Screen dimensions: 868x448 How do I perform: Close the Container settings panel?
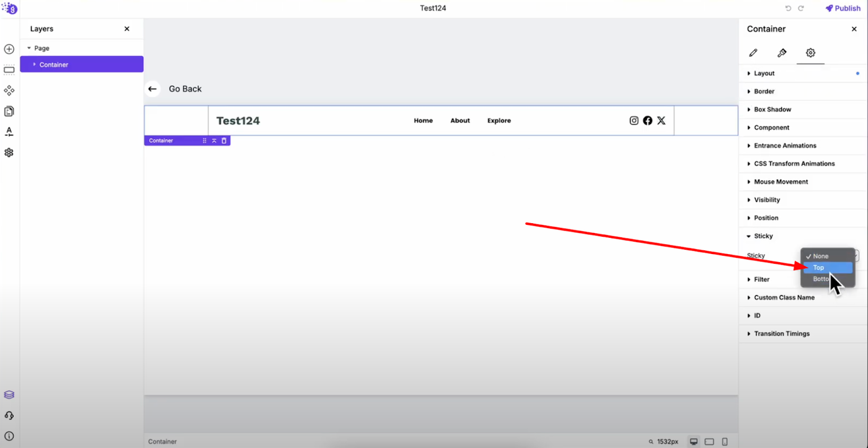pyautogui.click(x=854, y=29)
